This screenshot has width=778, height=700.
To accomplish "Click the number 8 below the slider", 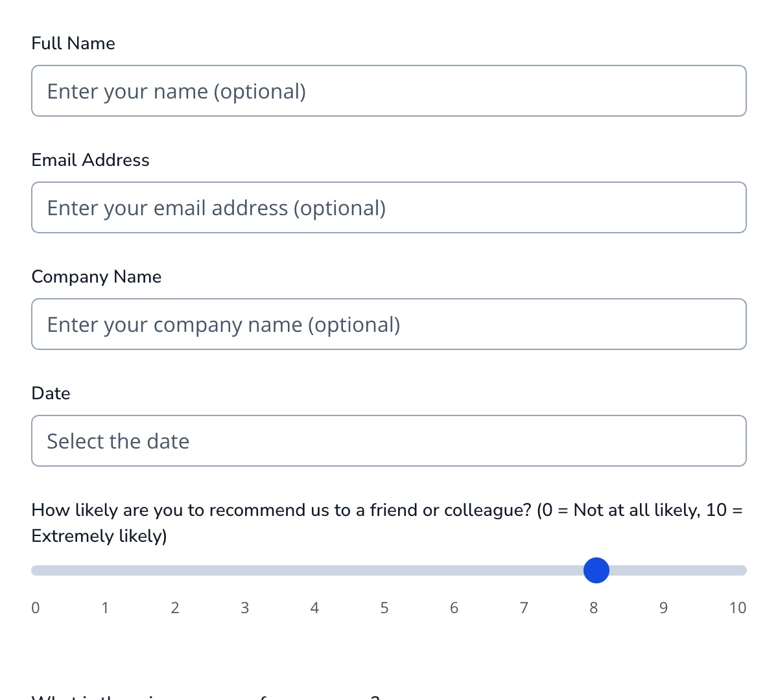I will tap(593, 608).
